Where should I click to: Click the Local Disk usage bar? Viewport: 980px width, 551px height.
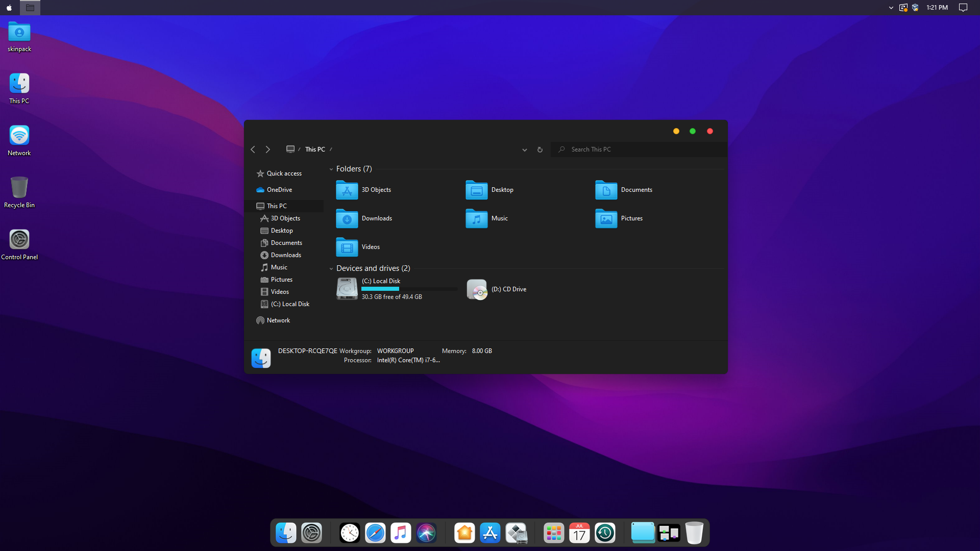pyautogui.click(x=409, y=289)
